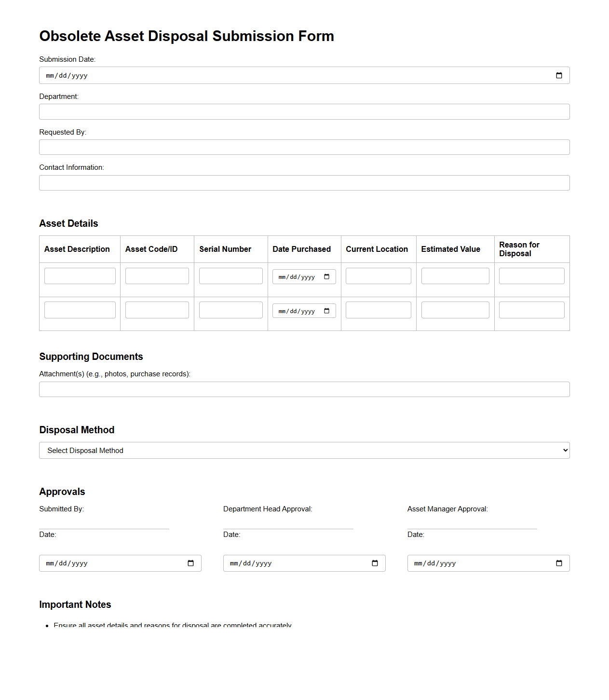Click calendar icon for Submitted By date
This screenshot has width=609, height=700.
pyautogui.click(x=190, y=563)
